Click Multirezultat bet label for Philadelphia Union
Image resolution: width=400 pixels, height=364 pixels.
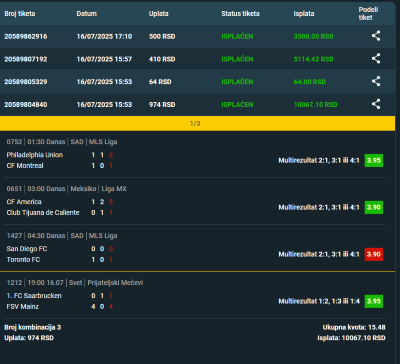[x=319, y=160]
